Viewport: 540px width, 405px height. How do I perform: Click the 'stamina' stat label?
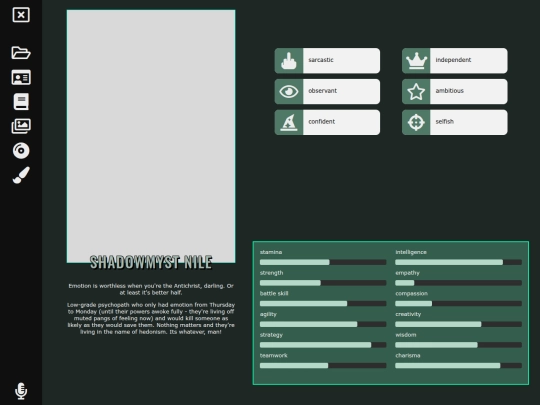click(271, 252)
